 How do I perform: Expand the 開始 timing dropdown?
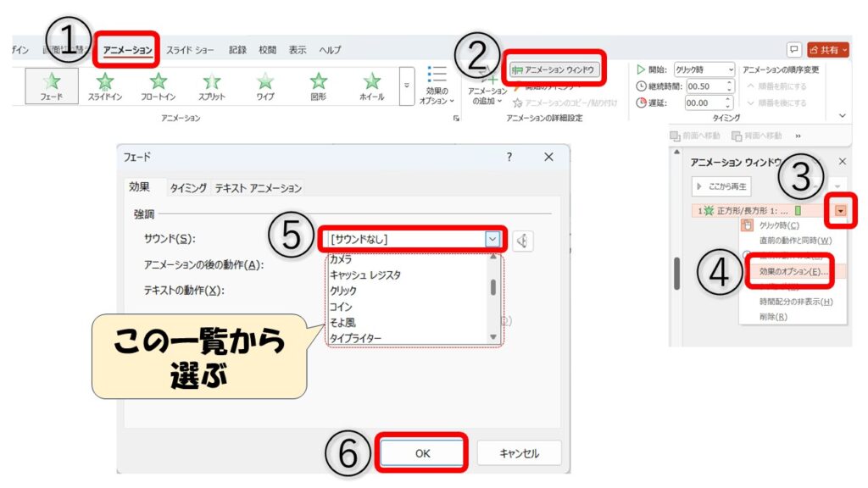click(730, 69)
